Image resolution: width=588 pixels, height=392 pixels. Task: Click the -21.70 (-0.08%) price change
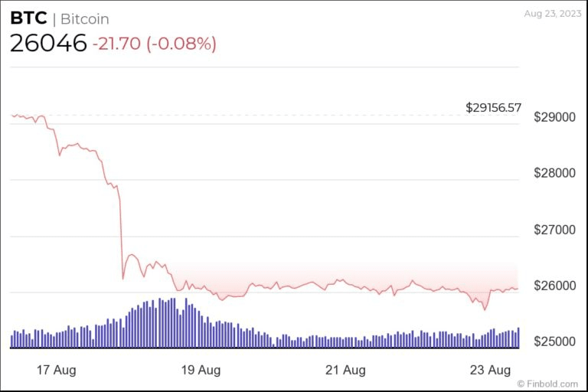154,44
